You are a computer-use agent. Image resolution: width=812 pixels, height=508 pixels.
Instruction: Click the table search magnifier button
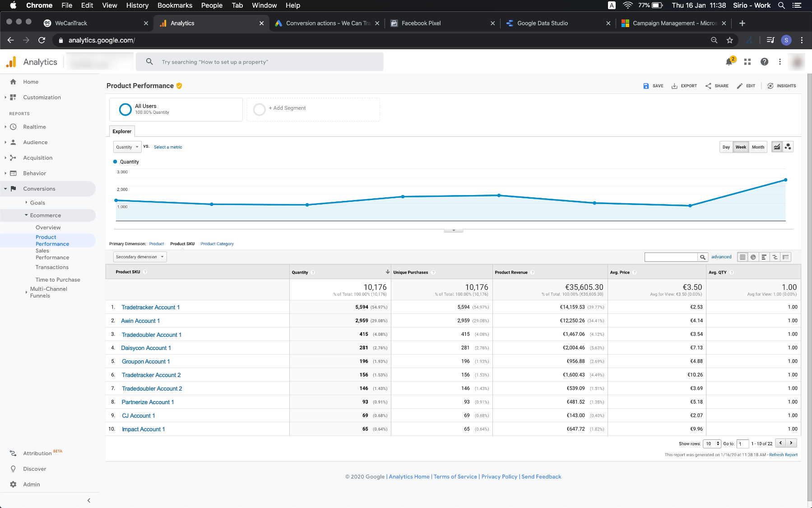click(x=703, y=257)
